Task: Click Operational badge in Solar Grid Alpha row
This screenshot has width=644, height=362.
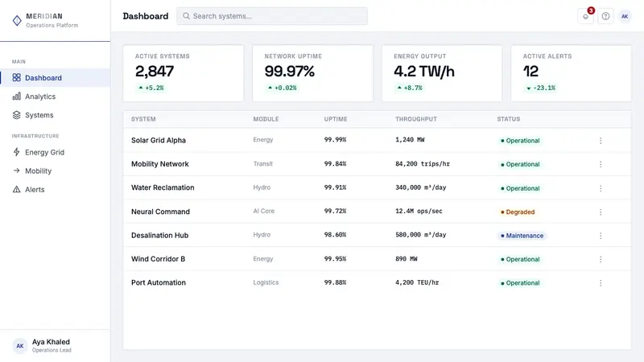Action: (520, 140)
